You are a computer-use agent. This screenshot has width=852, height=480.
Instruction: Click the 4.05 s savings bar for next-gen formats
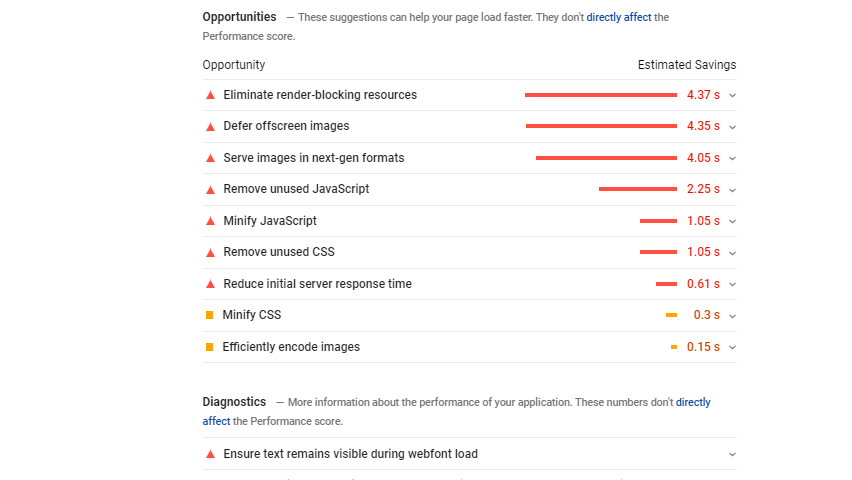pyautogui.click(x=606, y=158)
